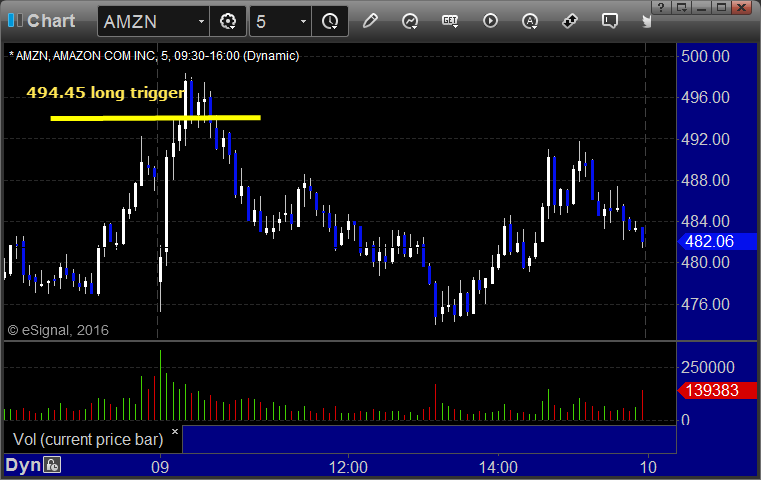Open the symbol settings gear menu

(x=228, y=21)
